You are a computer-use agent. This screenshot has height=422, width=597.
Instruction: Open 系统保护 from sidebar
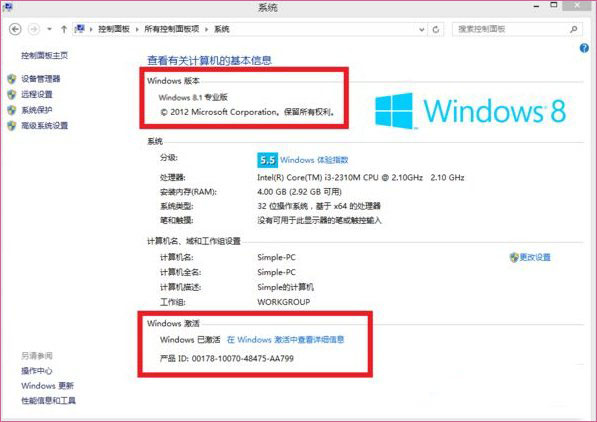[37, 110]
